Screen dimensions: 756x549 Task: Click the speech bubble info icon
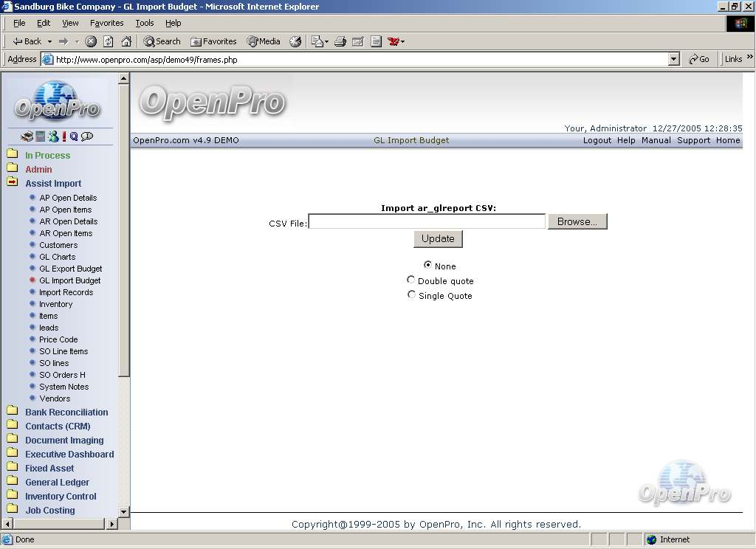pos(87,137)
